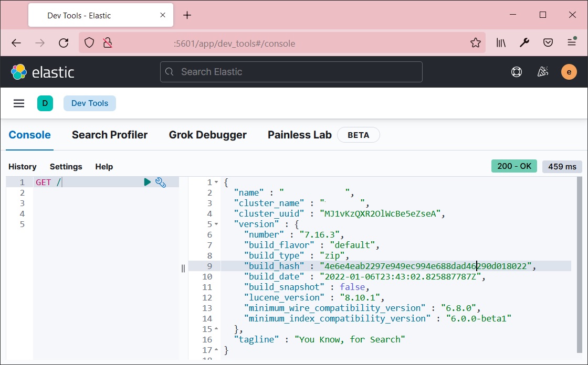The image size is (588, 365).
Task: Click the 459 ms response time badge
Action: [562, 167]
